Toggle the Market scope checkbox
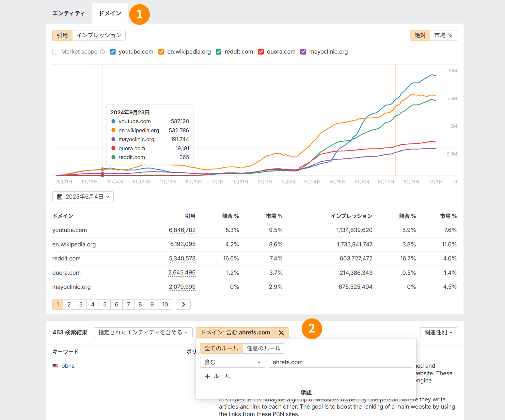 (x=55, y=52)
